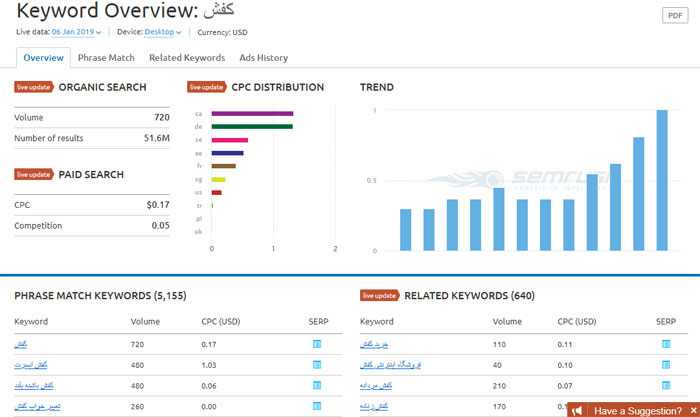Click the dark blue 'ae' CPC bar
This screenshot has width=700, height=417.
[x=227, y=153]
